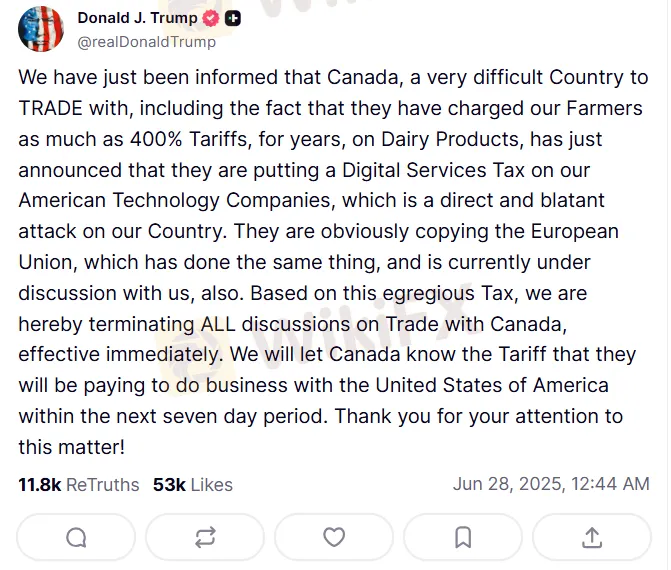The width and height of the screenshot is (671, 570).
Task: Like the post with the heart icon
Action: (x=334, y=537)
